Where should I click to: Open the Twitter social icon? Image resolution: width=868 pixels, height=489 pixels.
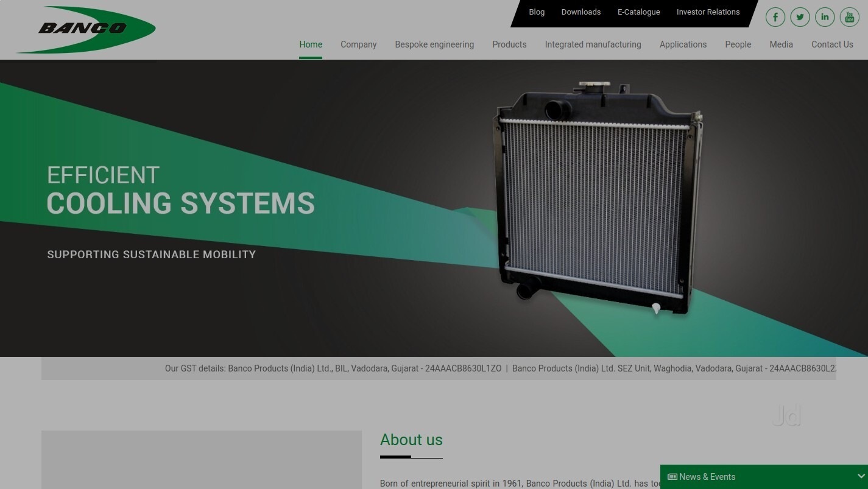click(x=800, y=17)
